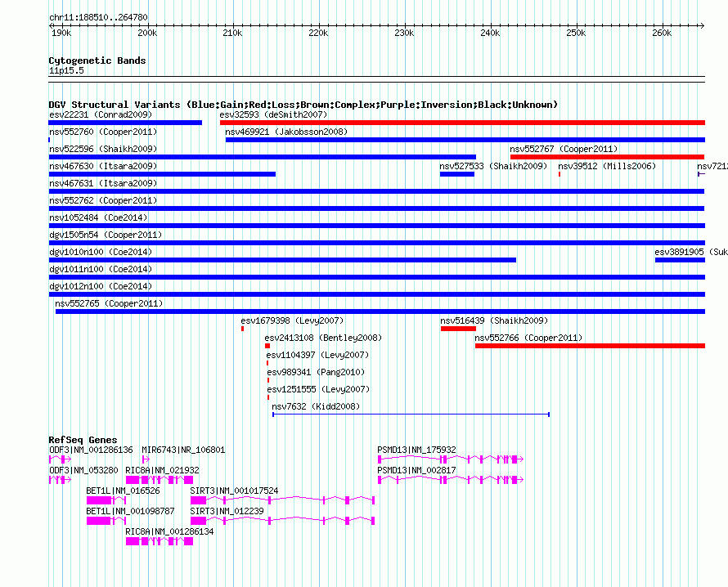
Task: Click the nsv527533 (Shaikh2009) label
Action: (x=493, y=166)
